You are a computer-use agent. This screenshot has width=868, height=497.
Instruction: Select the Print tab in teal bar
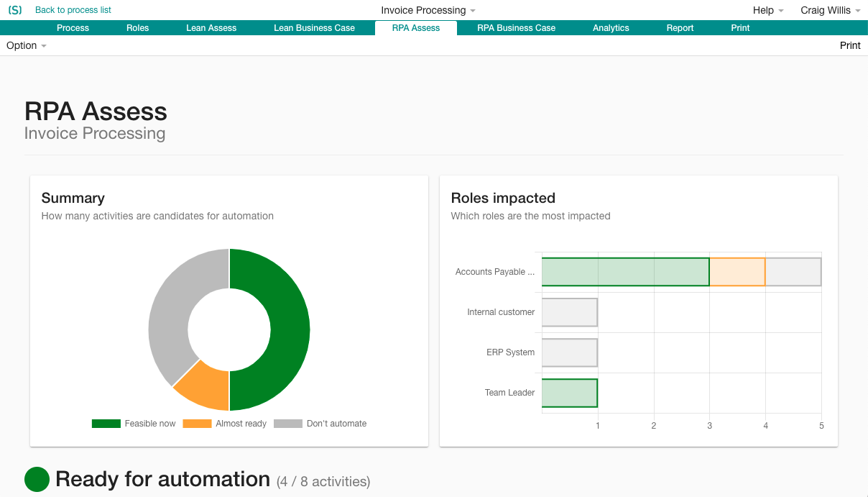tap(740, 28)
